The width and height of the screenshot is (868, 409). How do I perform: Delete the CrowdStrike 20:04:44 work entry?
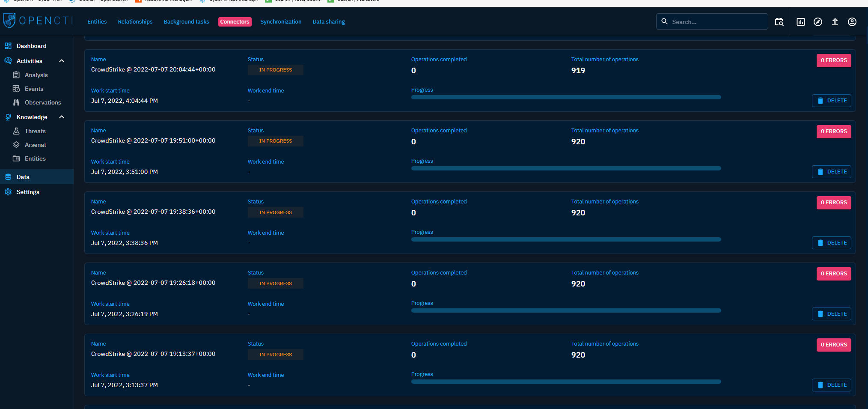pos(831,101)
